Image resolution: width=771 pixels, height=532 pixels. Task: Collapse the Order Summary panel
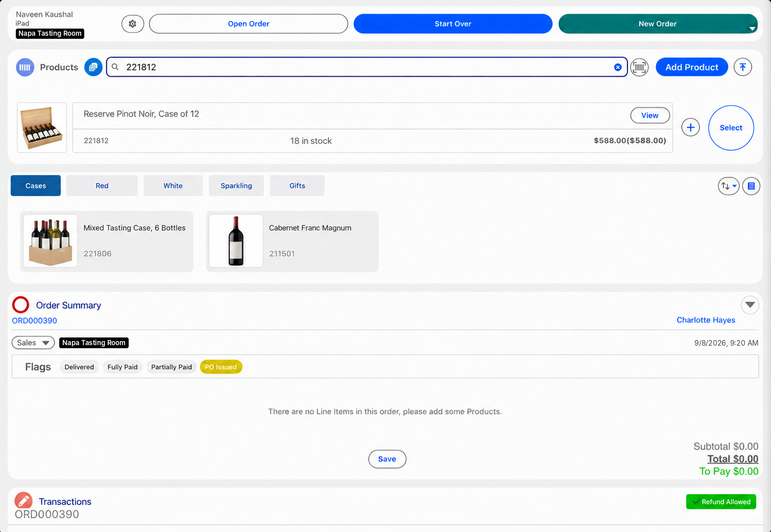(750, 305)
